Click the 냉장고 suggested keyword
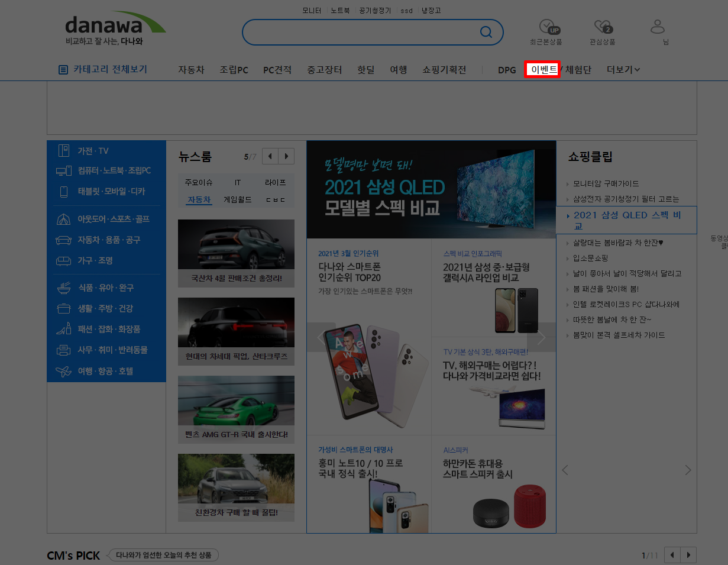The width and height of the screenshot is (728, 565). [x=431, y=11]
